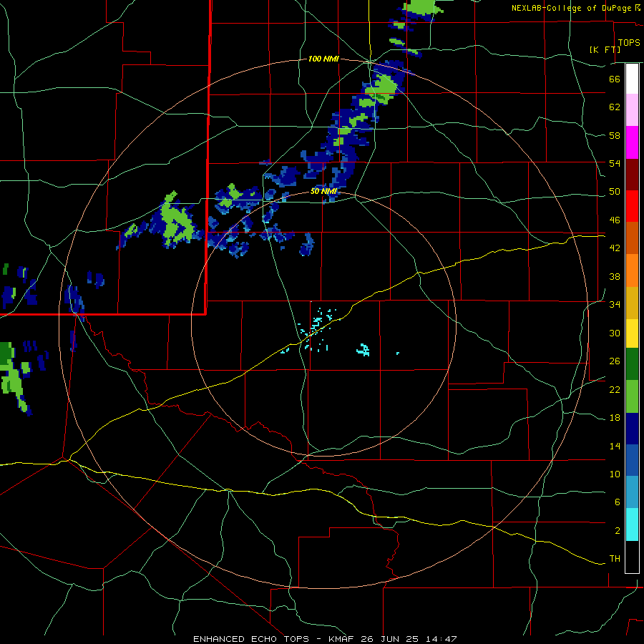Pick the dark orange legend swatch
The height and width of the screenshot is (644, 644).
[x=632, y=238]
